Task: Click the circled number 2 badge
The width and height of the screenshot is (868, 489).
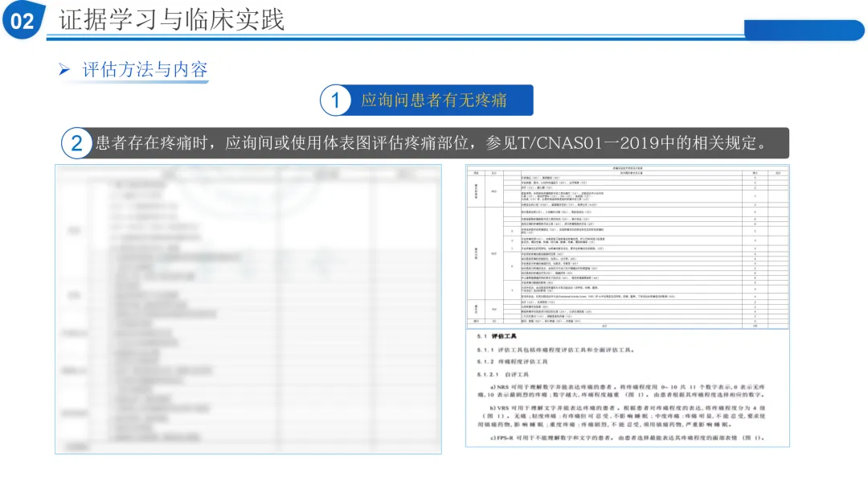Action: (x=76, y=143)
